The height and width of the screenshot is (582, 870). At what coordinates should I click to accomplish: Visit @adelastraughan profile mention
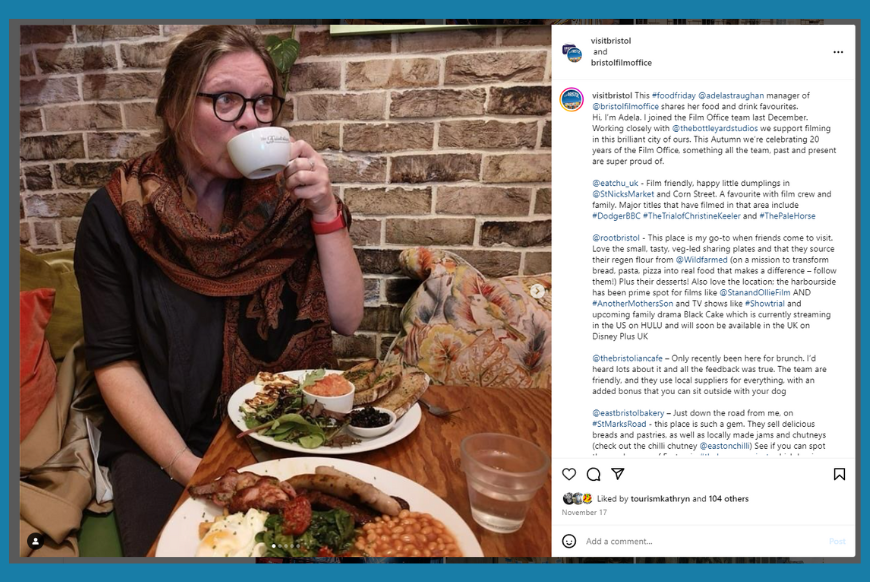coord(731,95)
